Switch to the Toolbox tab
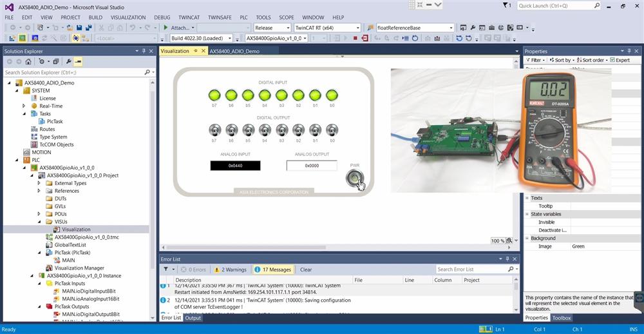Viewport: 644px width, 334px height. pos(561,318)
